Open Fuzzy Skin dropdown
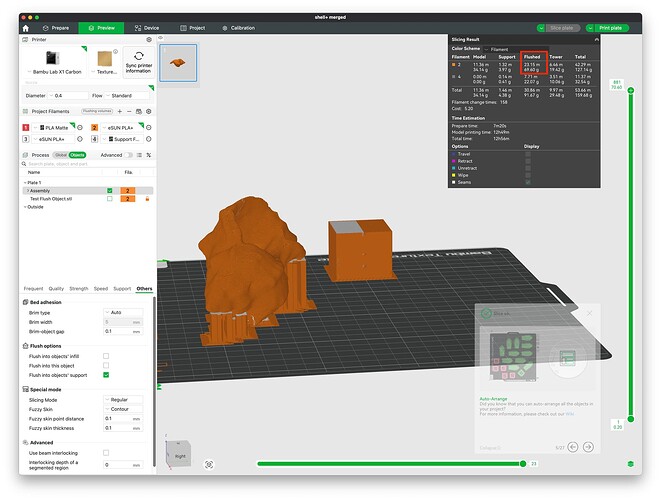Screen dimensions: 660x500 click(x=123, y=409)
